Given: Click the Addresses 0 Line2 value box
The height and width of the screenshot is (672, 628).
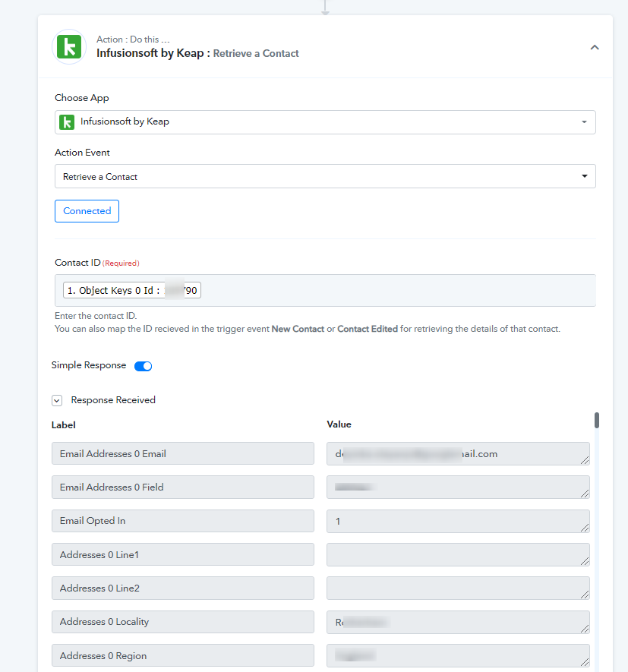Looking at the screenshot, I should coord(458,588).
